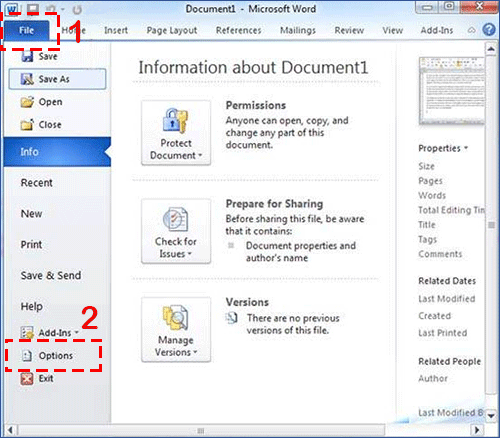Switch to the Insert tab
The height and width of the screenshot is (438, 500).
pyautogui.click(x=116, y=30)
